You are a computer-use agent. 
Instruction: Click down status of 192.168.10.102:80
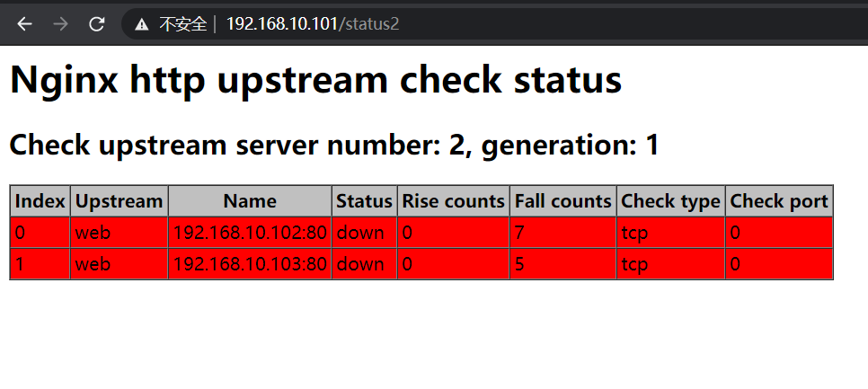click(364, 233)
